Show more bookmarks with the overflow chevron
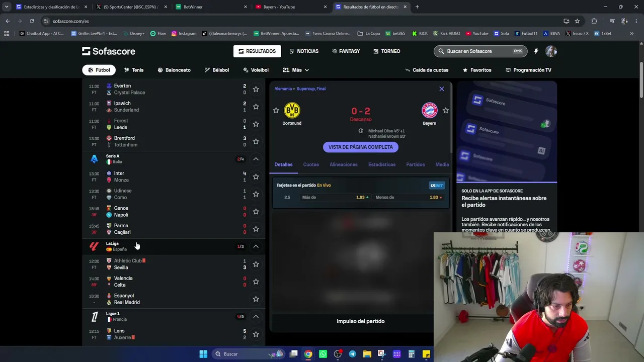644x362 pixels. click(x=631, y=34)
